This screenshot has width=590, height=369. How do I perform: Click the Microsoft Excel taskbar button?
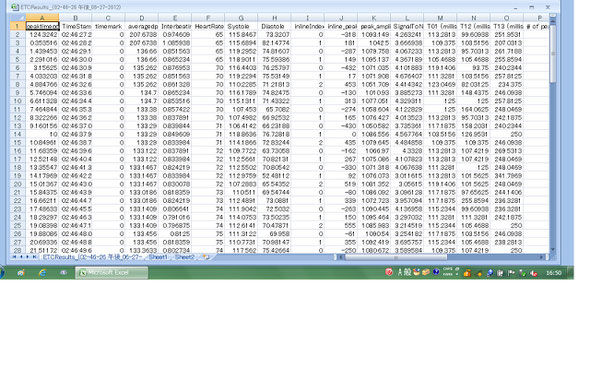coord(112,273)
